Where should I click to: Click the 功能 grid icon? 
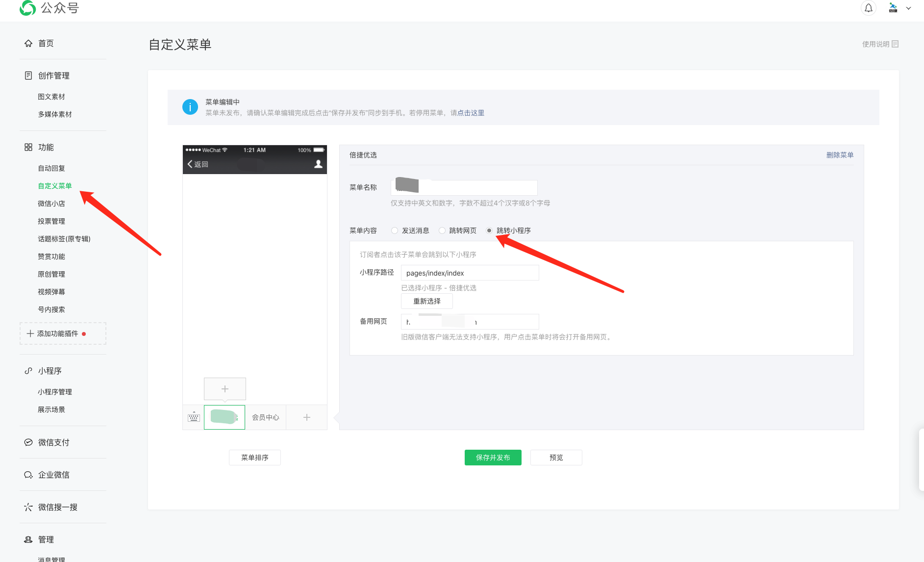tap(28, 147)
